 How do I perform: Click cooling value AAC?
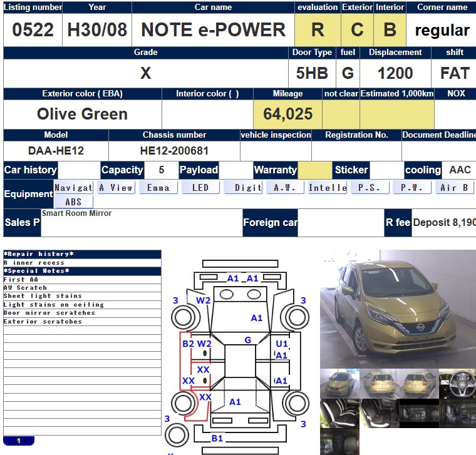pos(460,170)
